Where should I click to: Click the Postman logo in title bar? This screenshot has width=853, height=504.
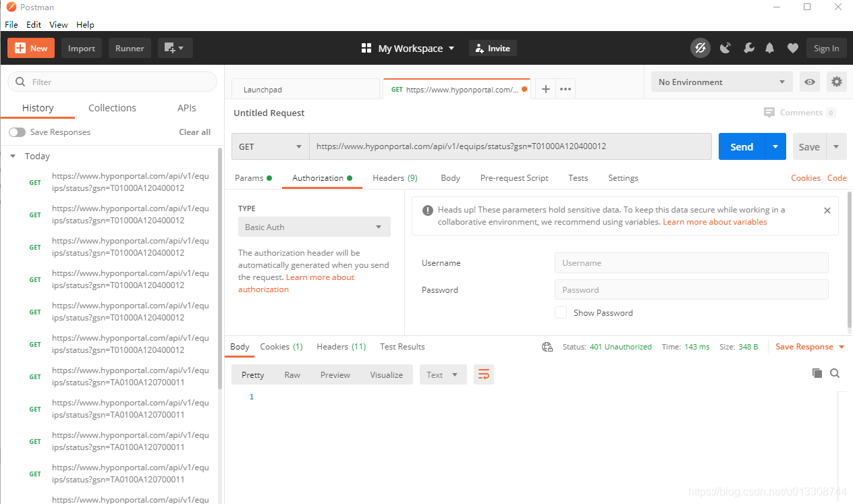11,7
